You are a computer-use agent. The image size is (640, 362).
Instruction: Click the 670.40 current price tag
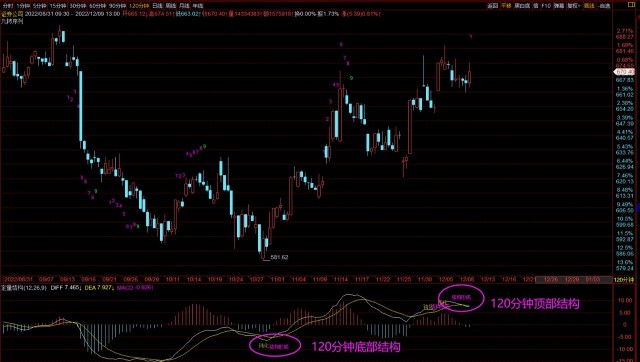[624, 72]
